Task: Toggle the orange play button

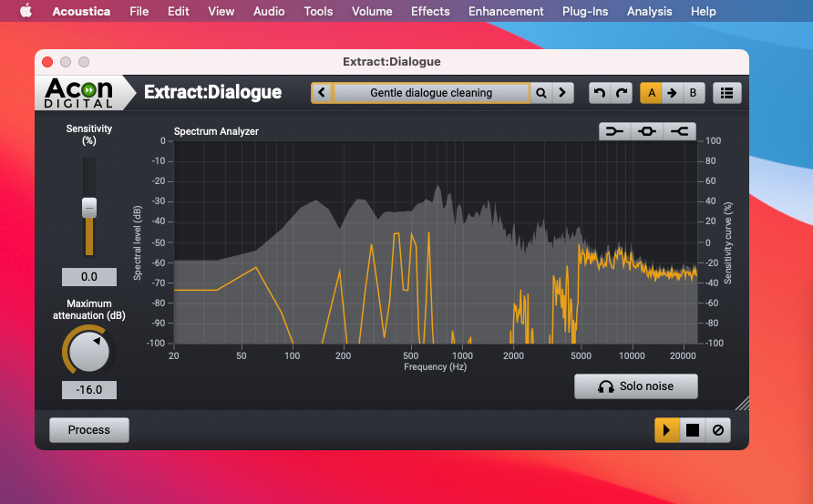Action: [666, 430]
